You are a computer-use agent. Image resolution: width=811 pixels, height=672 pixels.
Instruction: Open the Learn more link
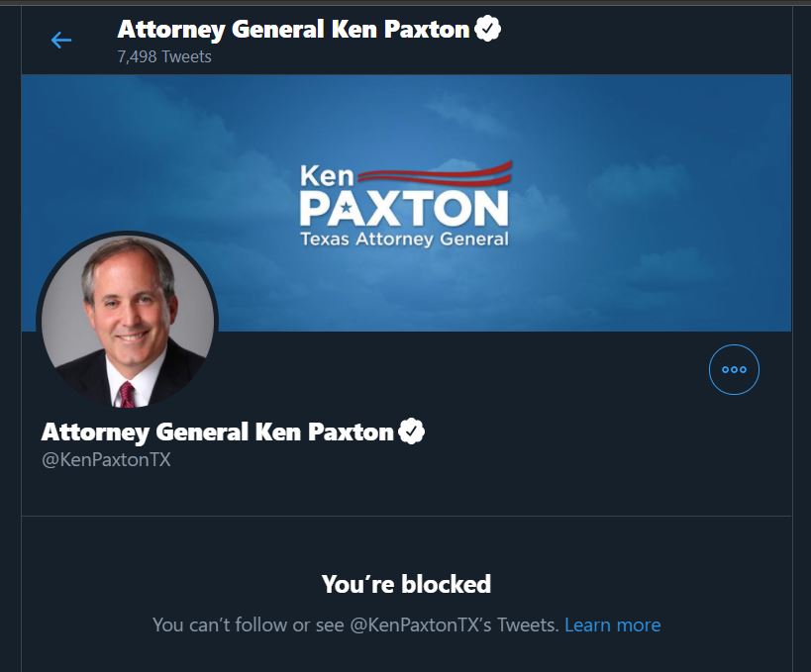coord(612,624)
